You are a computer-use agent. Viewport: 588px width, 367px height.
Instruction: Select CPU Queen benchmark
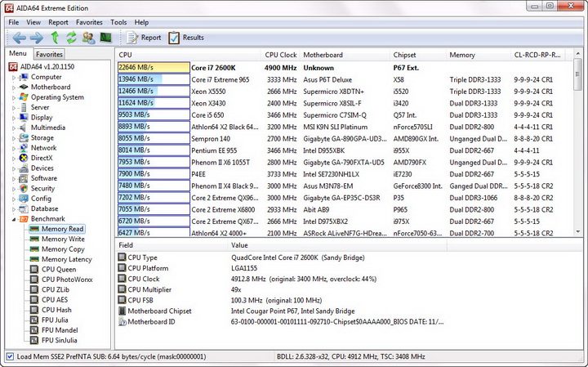[x=59, y=270]
